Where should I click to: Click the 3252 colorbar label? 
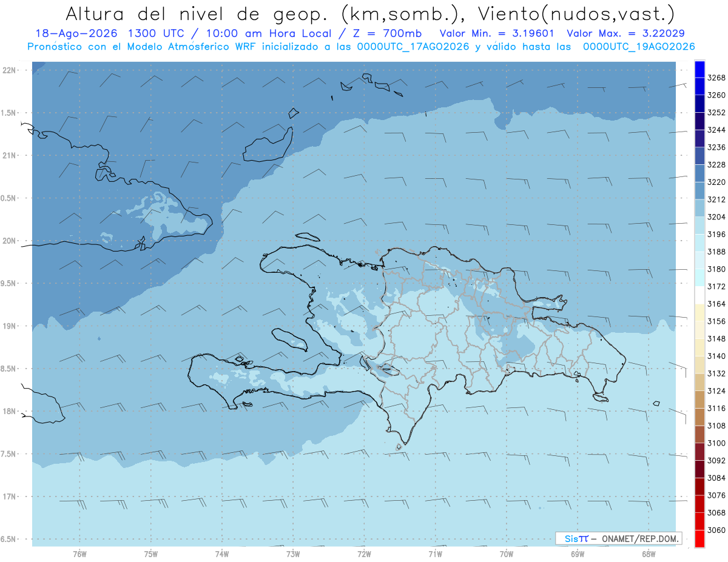[x=716, y=112]
